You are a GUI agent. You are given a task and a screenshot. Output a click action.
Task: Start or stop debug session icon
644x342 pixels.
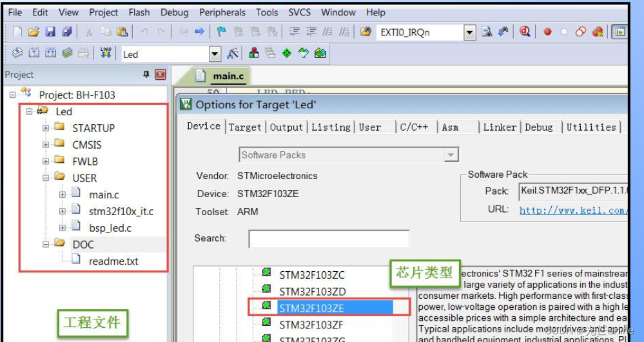point(525,32)
